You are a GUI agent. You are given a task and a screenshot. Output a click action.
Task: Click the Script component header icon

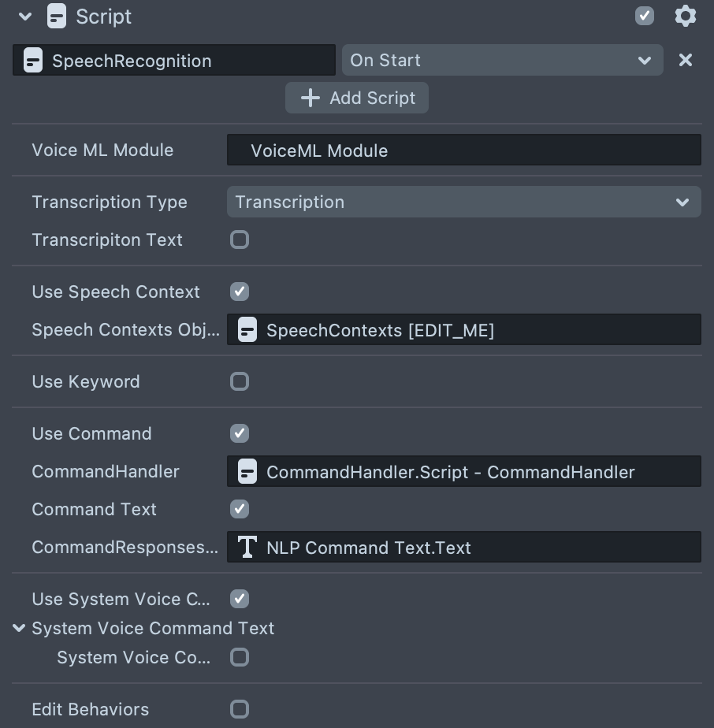57,17
